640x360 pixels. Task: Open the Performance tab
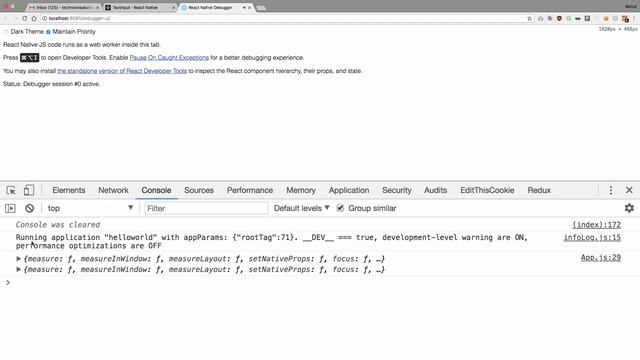point(250,190)
